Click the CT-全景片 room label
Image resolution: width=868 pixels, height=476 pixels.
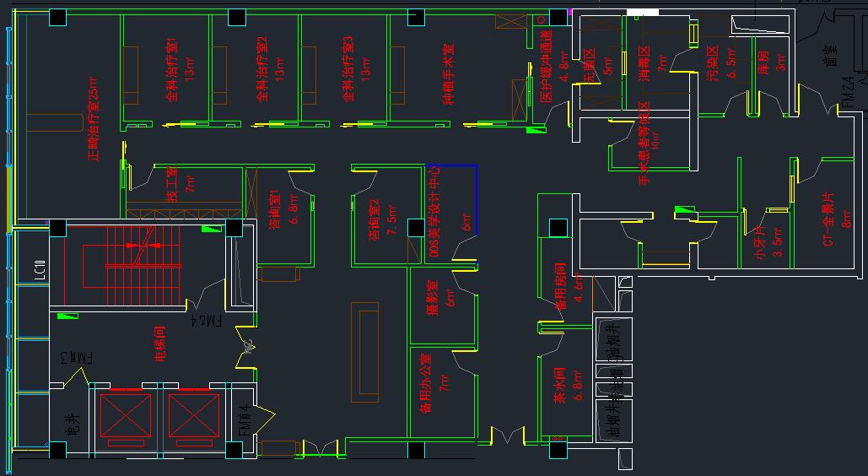(x=828, y=218)
